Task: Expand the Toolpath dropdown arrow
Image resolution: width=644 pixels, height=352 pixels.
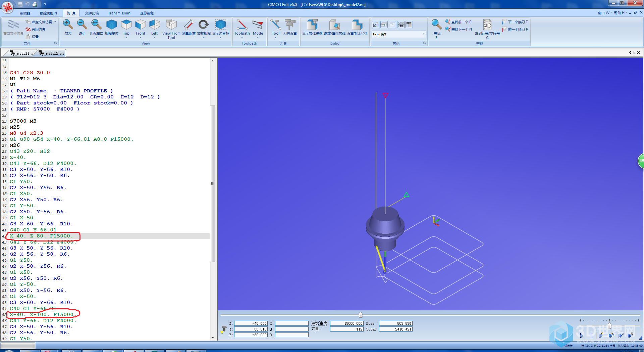Action: 242,37
